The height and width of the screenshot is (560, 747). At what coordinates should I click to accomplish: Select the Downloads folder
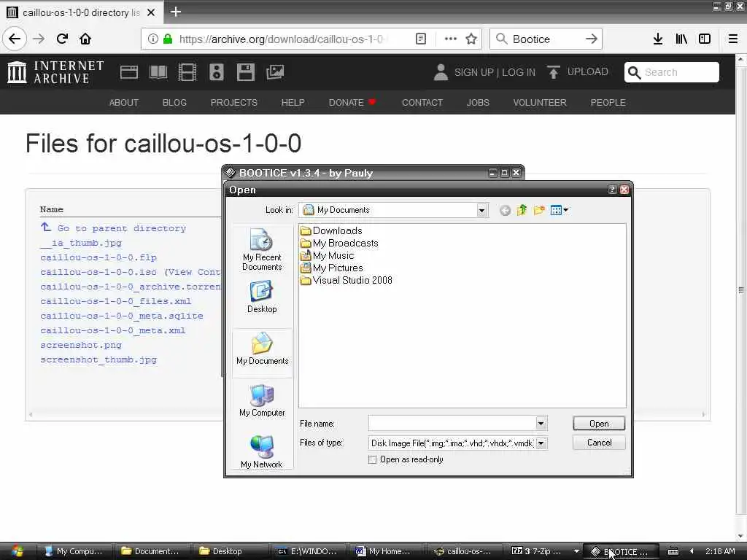tap(332, 231)
